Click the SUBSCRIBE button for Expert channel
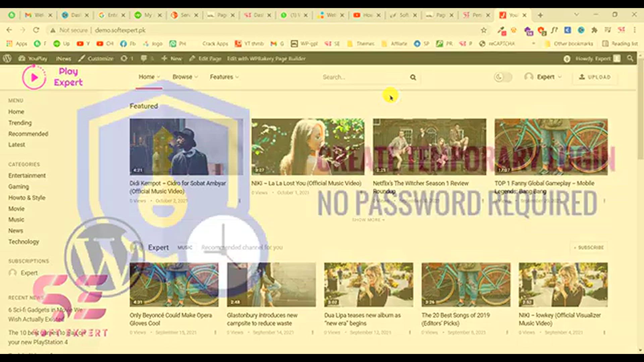 pos(589,247)
